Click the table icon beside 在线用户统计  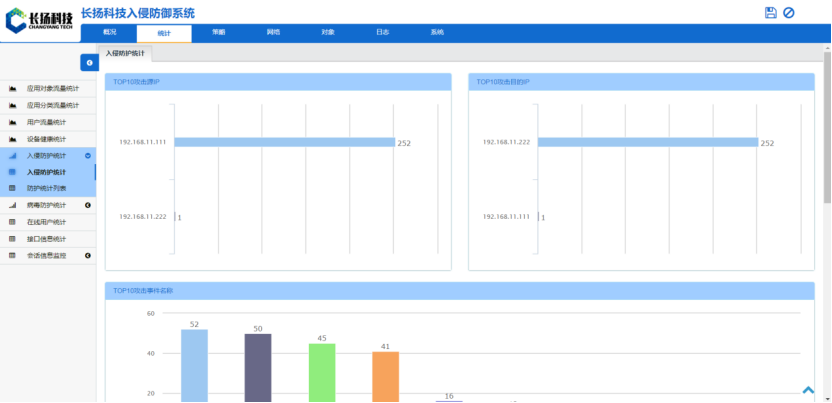pyautogui.click(x=13, y=221)
